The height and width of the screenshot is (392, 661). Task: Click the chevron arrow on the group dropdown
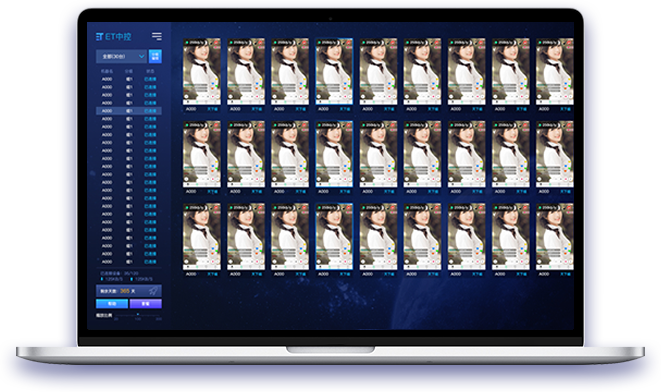coord(142,56)
